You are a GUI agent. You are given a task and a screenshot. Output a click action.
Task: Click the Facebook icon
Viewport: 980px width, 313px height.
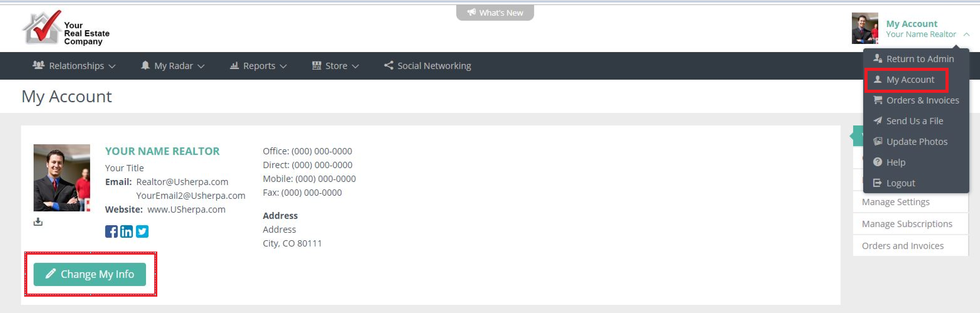[x=111, y=231]
